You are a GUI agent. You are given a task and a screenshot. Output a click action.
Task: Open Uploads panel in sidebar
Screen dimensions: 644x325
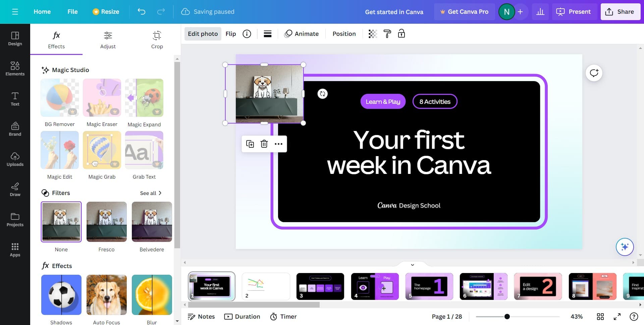coord(15,159)
